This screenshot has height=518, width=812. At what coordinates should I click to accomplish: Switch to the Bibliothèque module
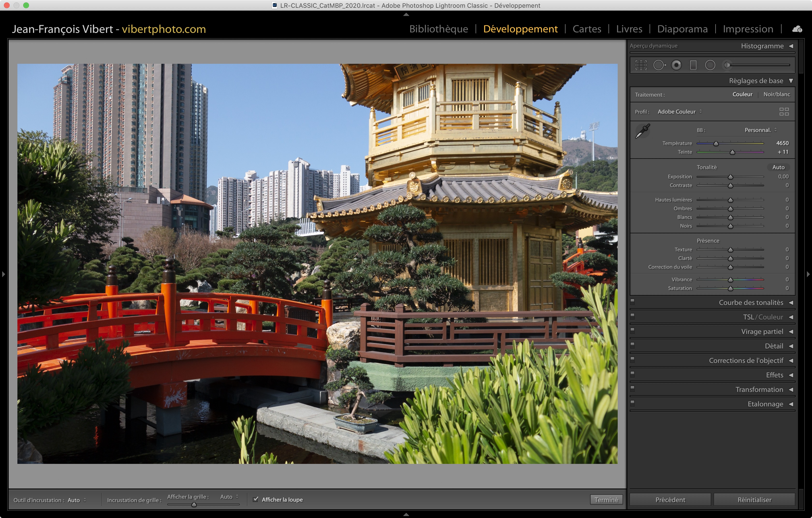438,29
